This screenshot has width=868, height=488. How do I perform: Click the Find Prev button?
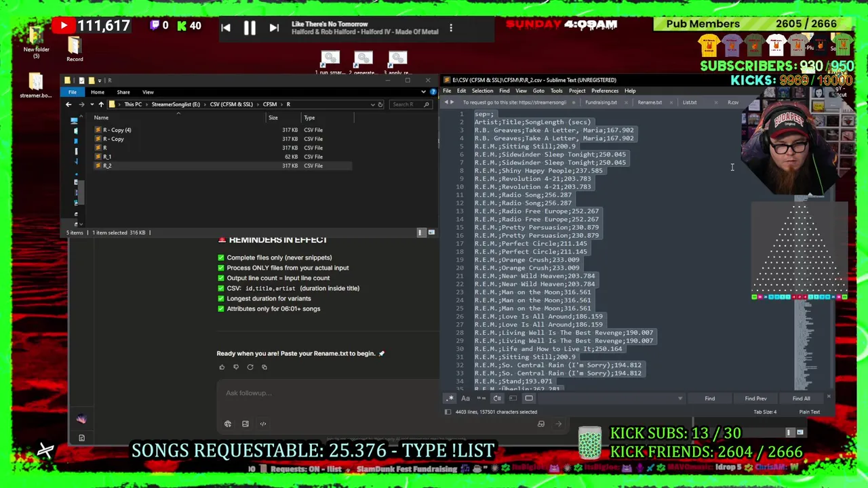click(755, 399)
